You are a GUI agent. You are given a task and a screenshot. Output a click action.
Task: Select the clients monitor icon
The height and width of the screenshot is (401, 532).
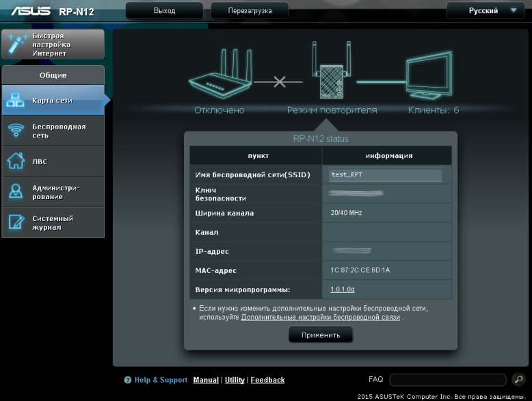429,75
